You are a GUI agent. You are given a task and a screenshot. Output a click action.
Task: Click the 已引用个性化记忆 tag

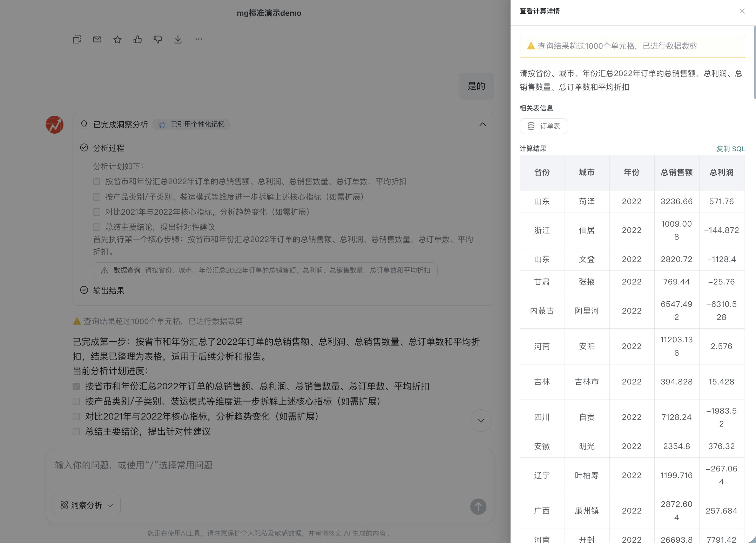click(191, 125)
